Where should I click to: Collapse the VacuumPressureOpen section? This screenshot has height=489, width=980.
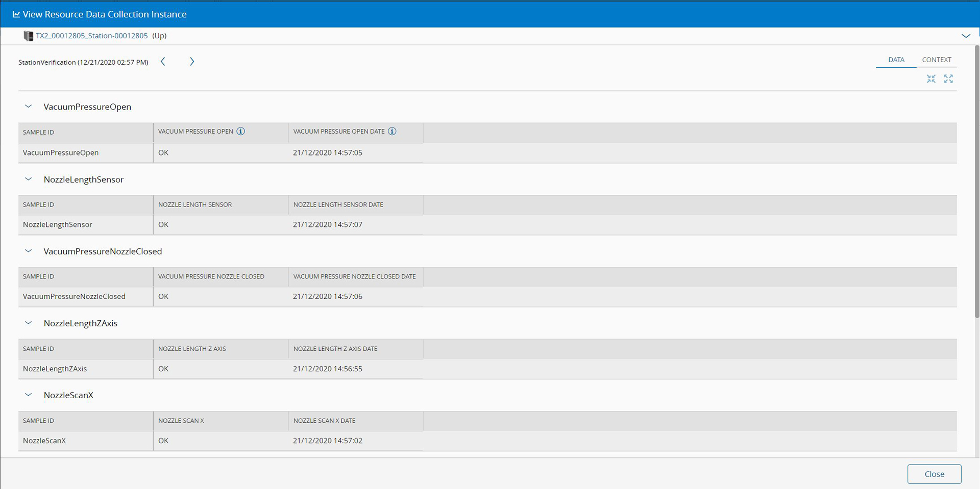[x=29, y=107]
